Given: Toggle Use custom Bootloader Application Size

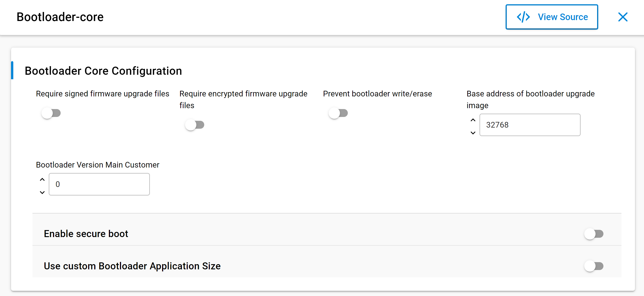Looking at the screenshot, I should coord(594,266).
